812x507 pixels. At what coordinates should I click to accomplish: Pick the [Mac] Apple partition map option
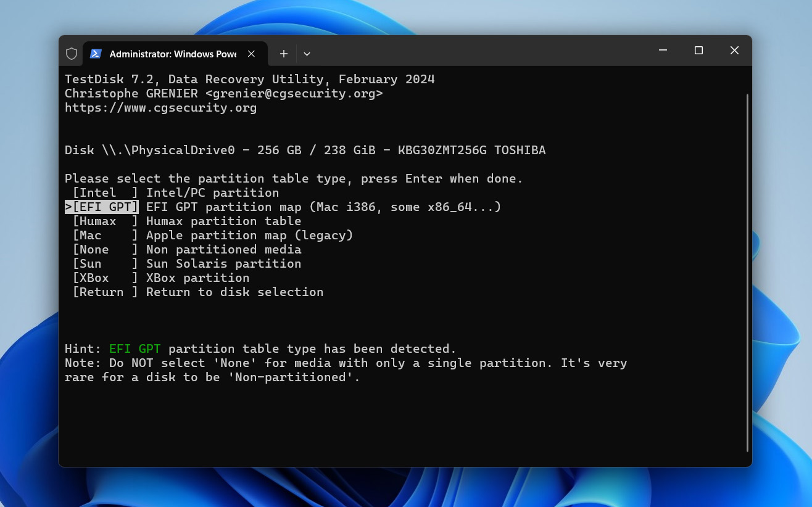coord(105,236)
